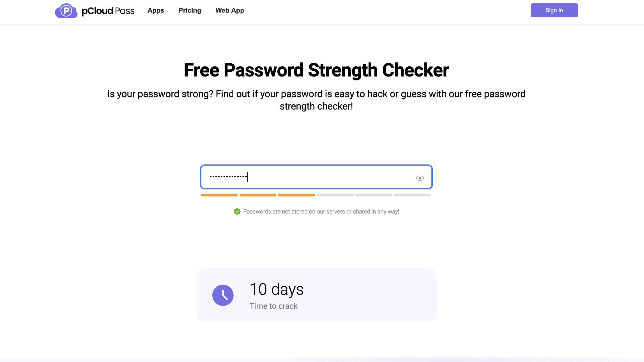
Task: Open the Pricing page
Action: 190,10
